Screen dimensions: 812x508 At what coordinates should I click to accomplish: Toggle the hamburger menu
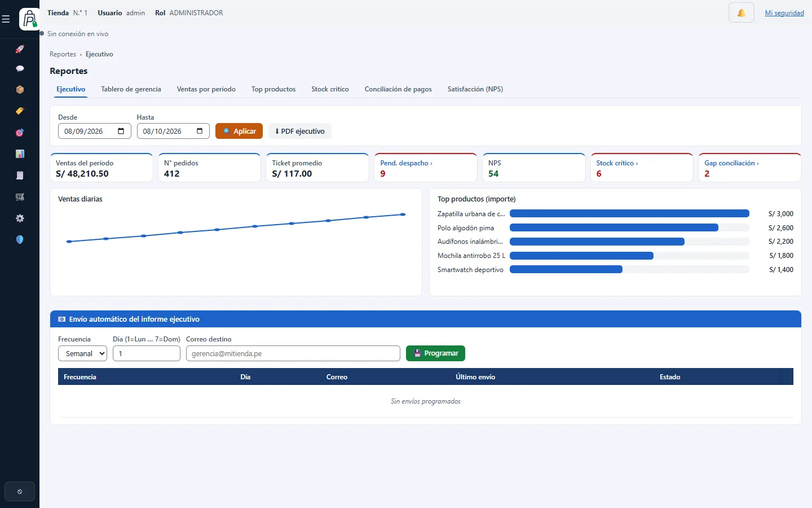6,19
